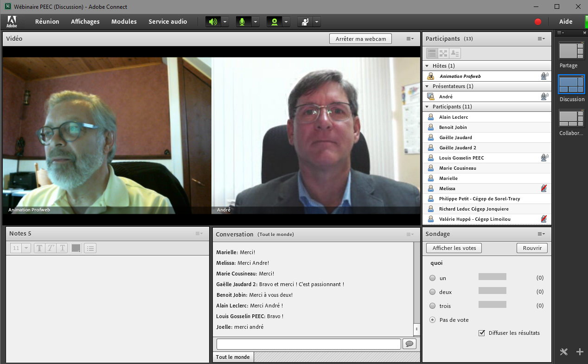Collapse the Hôtes group

click(x=427, y=66)
